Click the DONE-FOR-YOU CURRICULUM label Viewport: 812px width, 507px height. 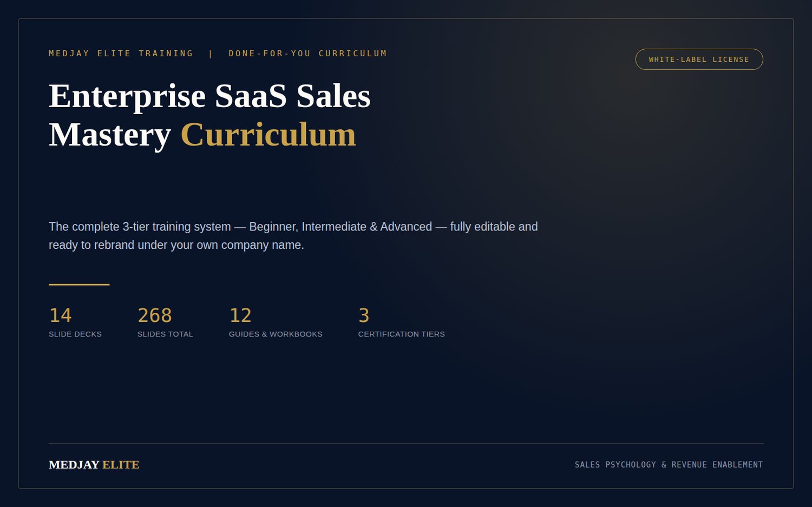tap(307, 54)
